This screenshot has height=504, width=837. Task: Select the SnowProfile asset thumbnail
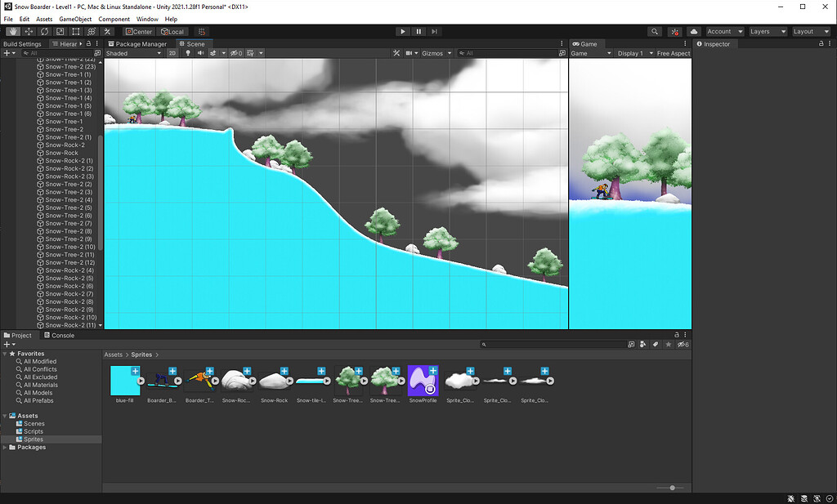[x=423, y=380]
